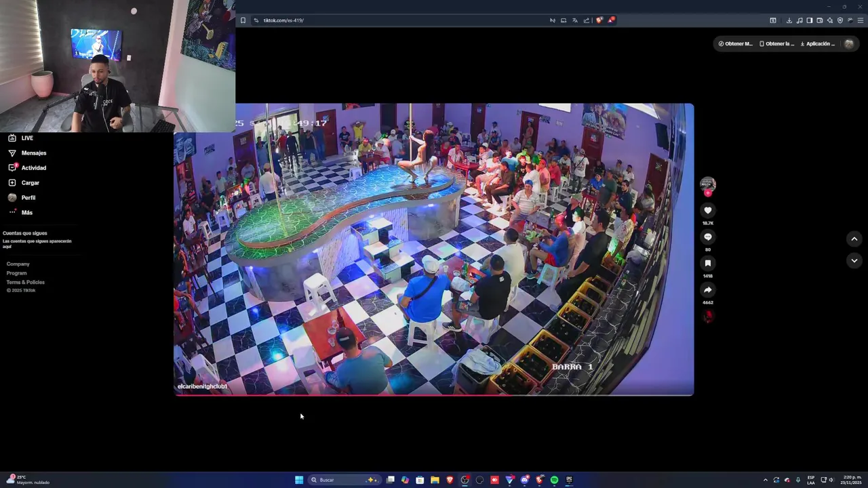The image size is (868, 488).
Task: Open the Terms & Policies footer link
Action: [26, 282]
